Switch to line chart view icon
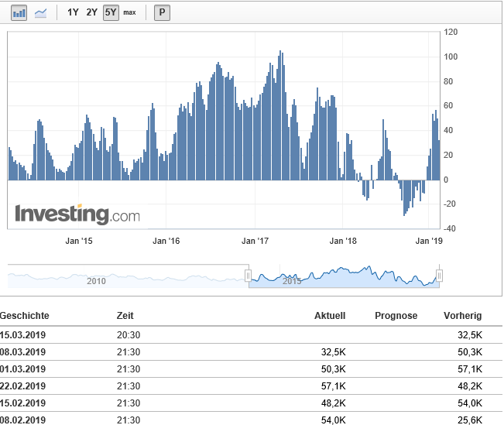 40,12
